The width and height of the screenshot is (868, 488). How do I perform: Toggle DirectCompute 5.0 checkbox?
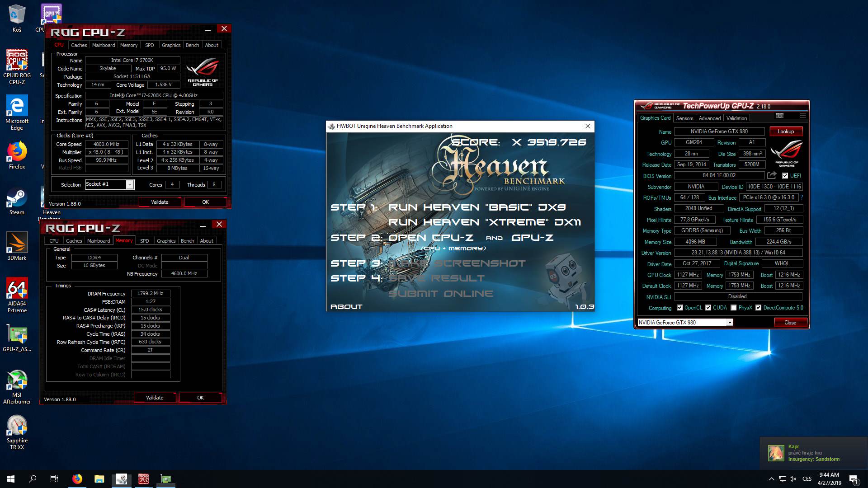pyautogui.click(x=758, y=308)
